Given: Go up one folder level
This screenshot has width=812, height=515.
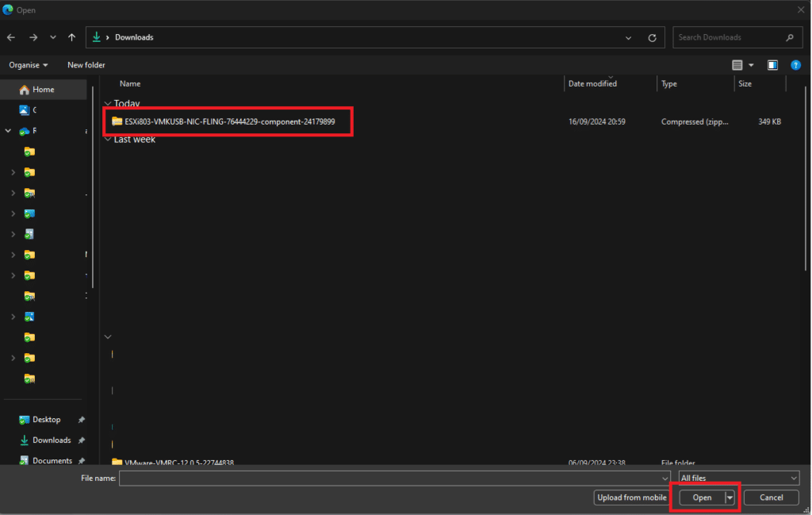Looking at the screenshot, I should tap(71, 37).
